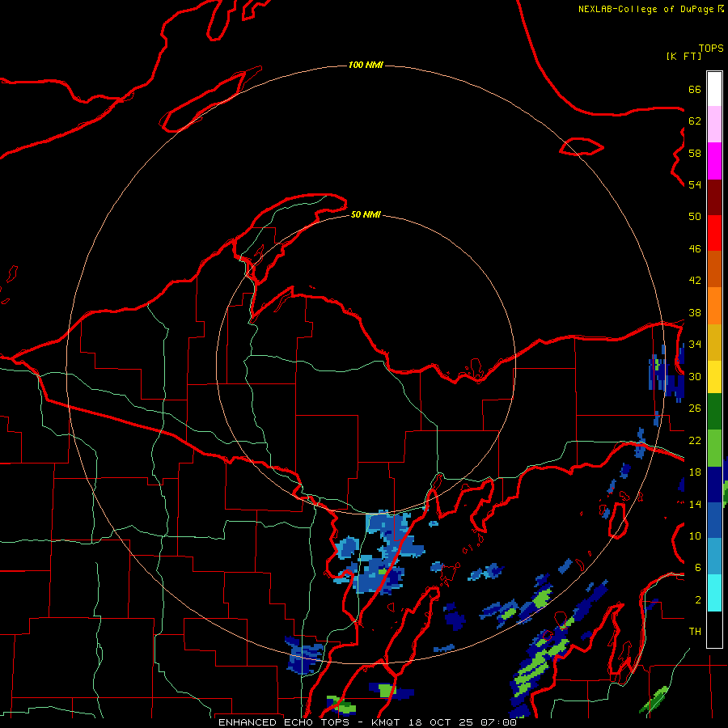Click the white 66 kft color swatch
Screen dimensions: 728x728
click(x=714, y=89)
